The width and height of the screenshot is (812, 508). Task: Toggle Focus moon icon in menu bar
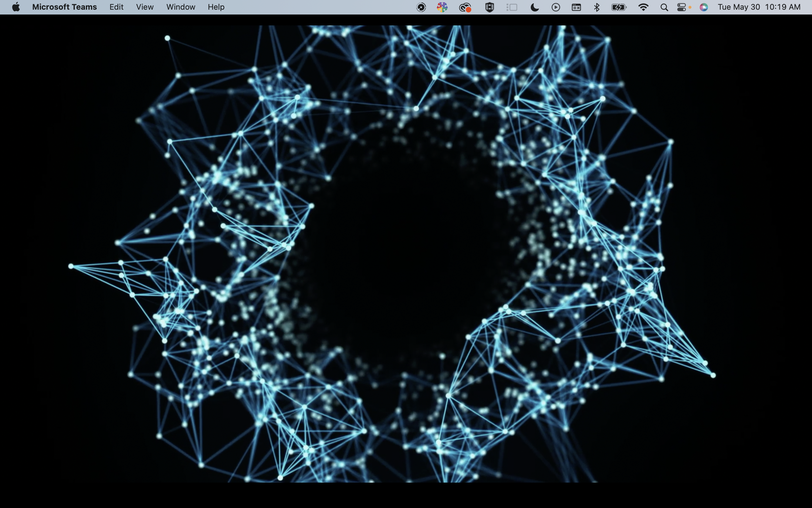coord(534,7)
